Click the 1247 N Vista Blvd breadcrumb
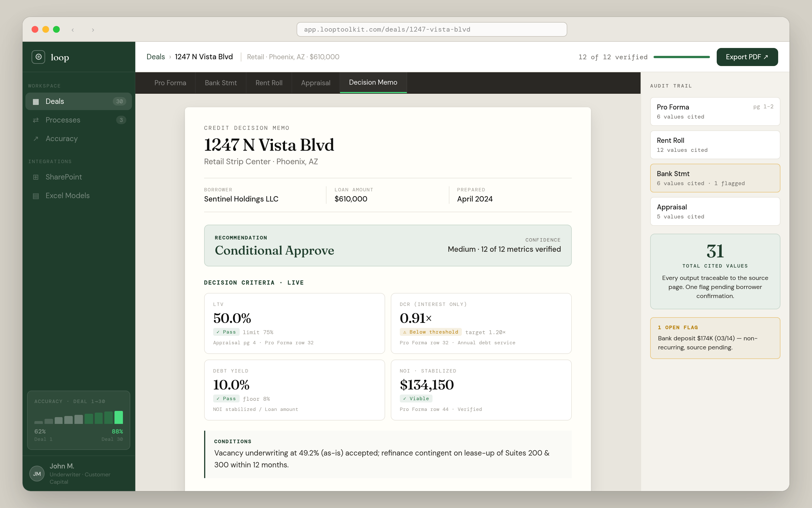Screen dimensions: 812x508 [204, 57]
